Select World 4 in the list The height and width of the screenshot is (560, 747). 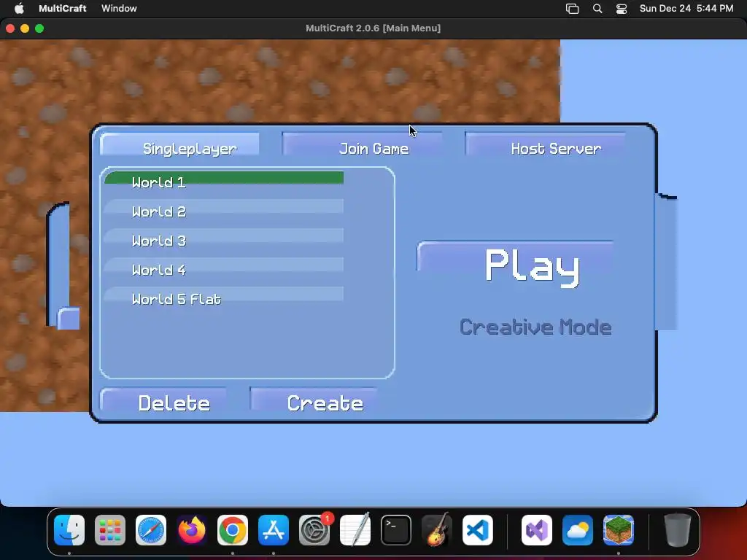pyautogui.click(x=224, y=268)
